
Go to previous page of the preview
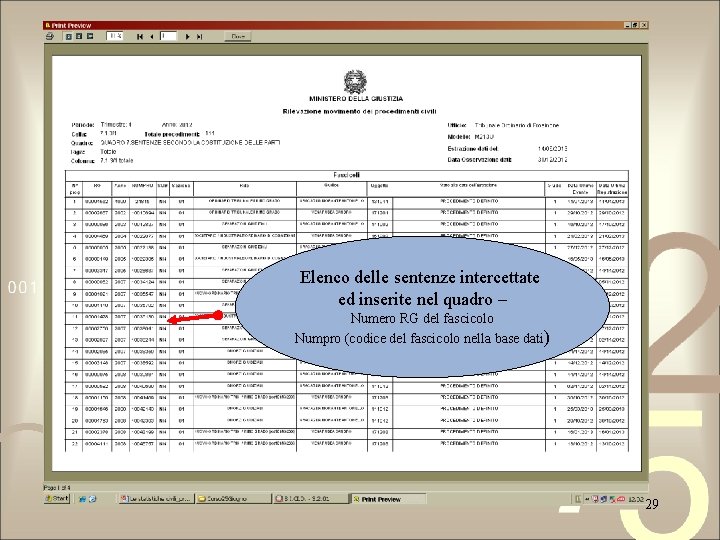(152, 36)
